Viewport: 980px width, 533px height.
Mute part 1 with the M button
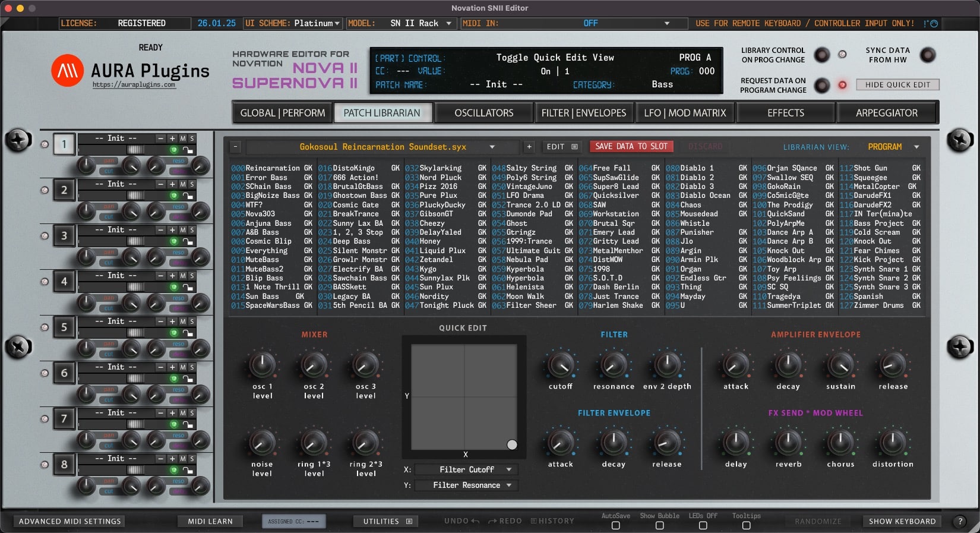point(183,138)
